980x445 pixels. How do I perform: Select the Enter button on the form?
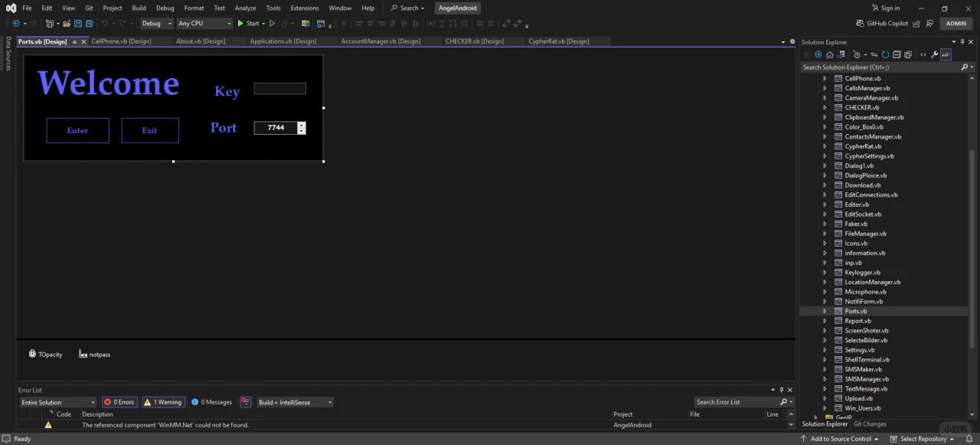[x=77, y=130]
